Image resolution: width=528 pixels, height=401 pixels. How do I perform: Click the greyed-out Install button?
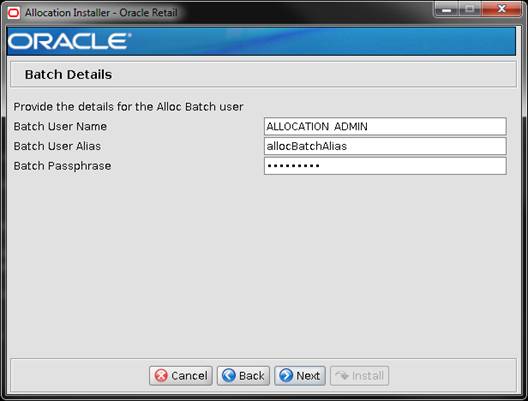tap(360, 375)
